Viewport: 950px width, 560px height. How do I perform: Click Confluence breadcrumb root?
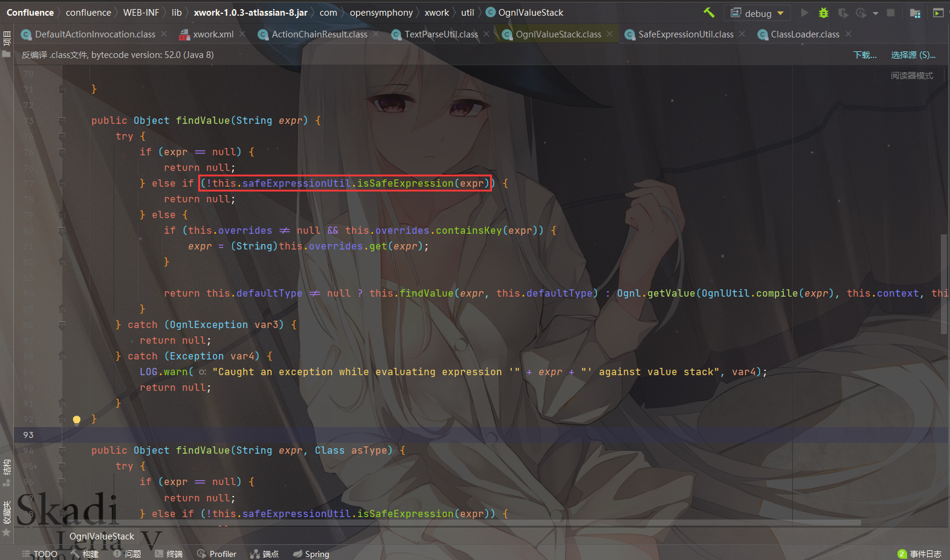click(x=30, y=13)
